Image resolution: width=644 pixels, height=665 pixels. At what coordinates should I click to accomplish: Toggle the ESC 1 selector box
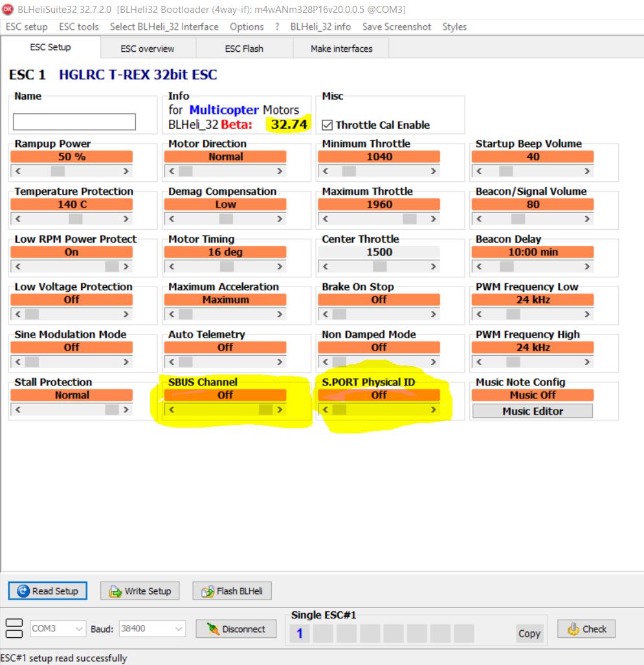coord(300,633)
